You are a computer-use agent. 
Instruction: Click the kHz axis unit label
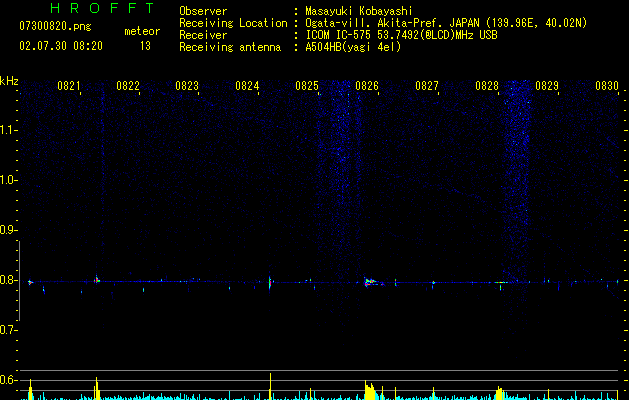(x=9, y=81)
